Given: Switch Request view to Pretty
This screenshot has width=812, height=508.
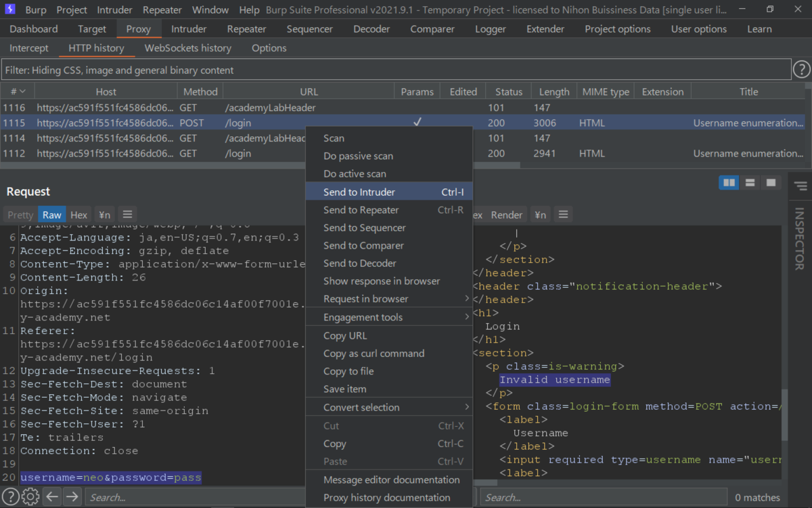Looking at the screenshot, I should pos(20,215).
